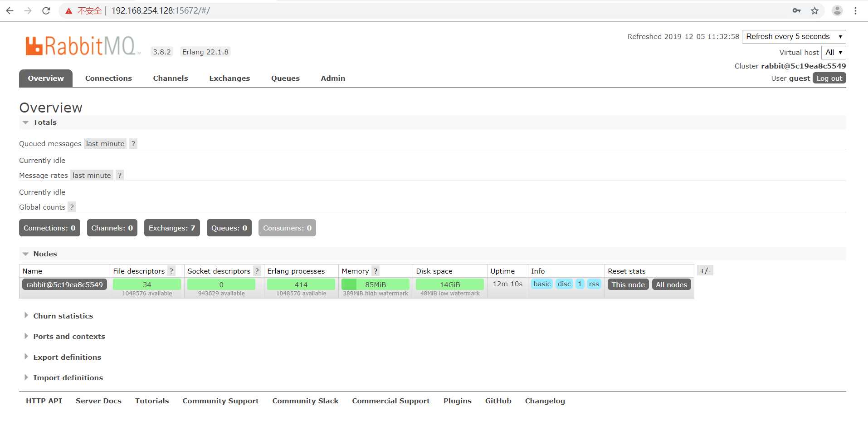
Task: Open the browser three-dot menu
Action: 855,11
